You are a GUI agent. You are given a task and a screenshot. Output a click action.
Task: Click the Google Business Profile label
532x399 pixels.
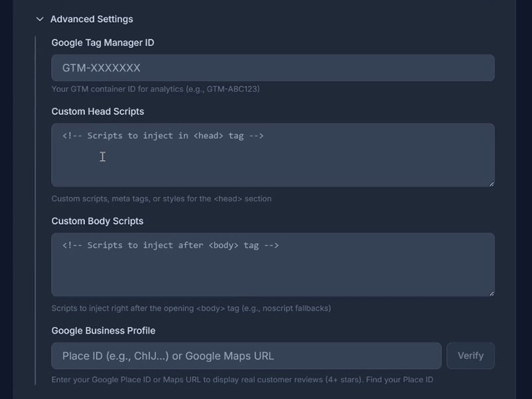point(103,331)
